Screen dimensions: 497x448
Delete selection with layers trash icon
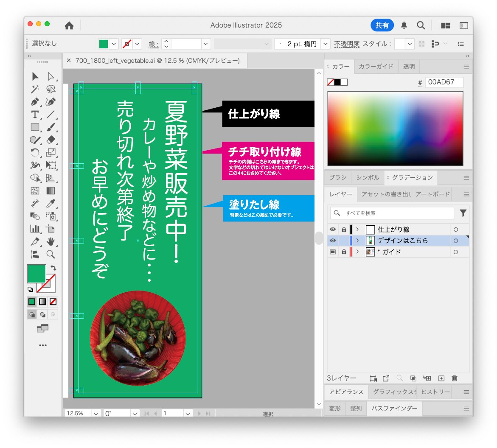pos(455,378)
